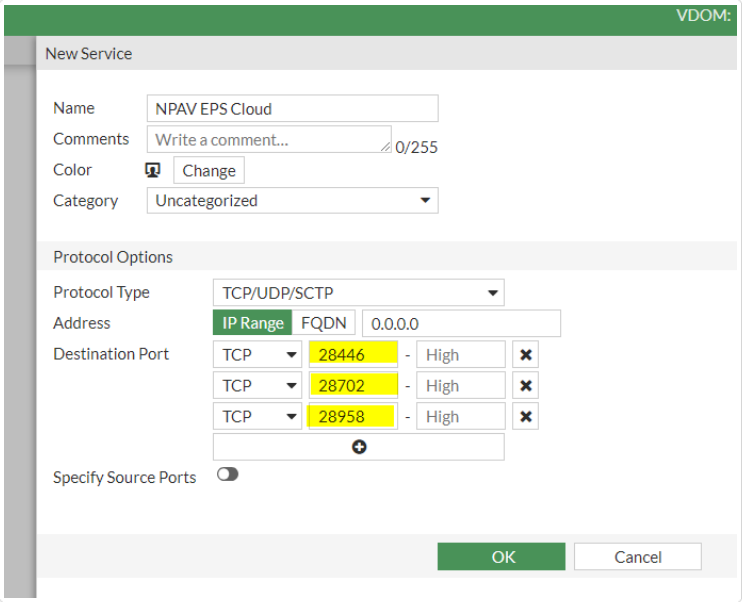Focus the Name field with NPAV EPS Cloud
Screen dimensions: 746x602
coord(292,109)
